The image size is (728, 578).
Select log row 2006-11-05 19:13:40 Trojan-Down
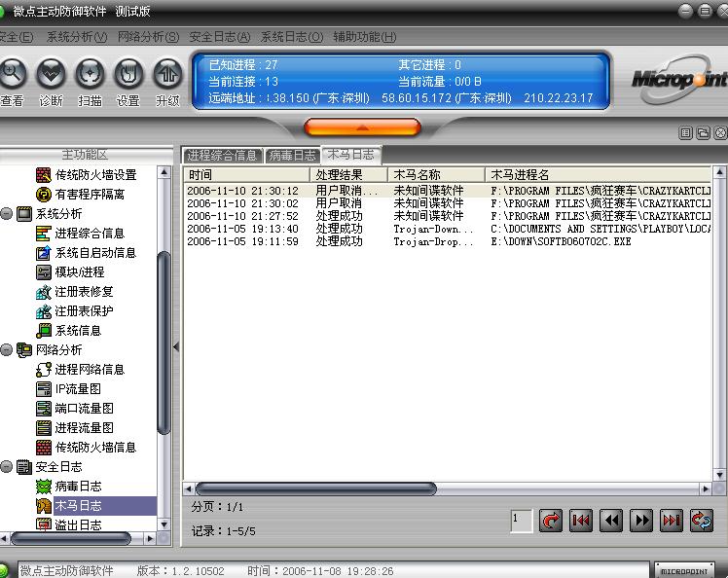click(448, 229)
